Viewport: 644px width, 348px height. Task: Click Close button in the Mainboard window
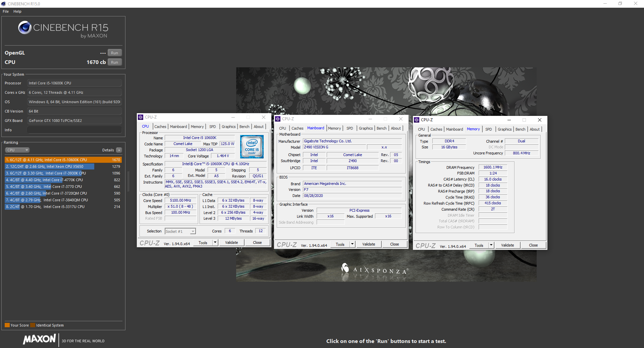tap(394, 244)
